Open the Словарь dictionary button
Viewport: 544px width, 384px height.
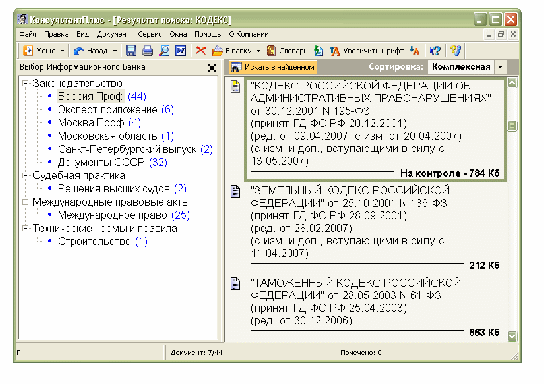[x=287, y=51]
